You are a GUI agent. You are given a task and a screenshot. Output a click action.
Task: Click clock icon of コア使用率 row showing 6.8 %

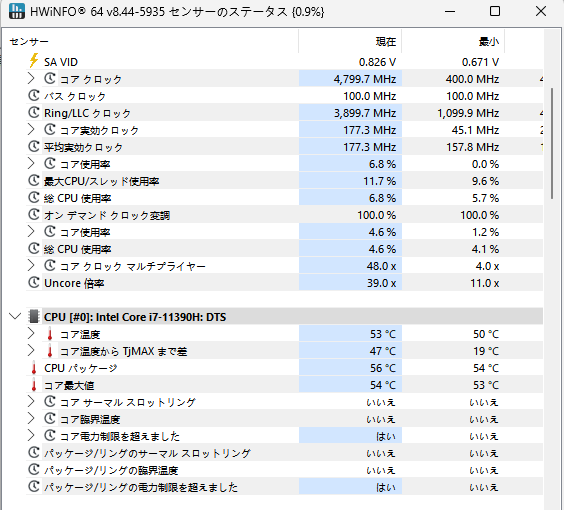pyautogui.click(x=50, y=163)
